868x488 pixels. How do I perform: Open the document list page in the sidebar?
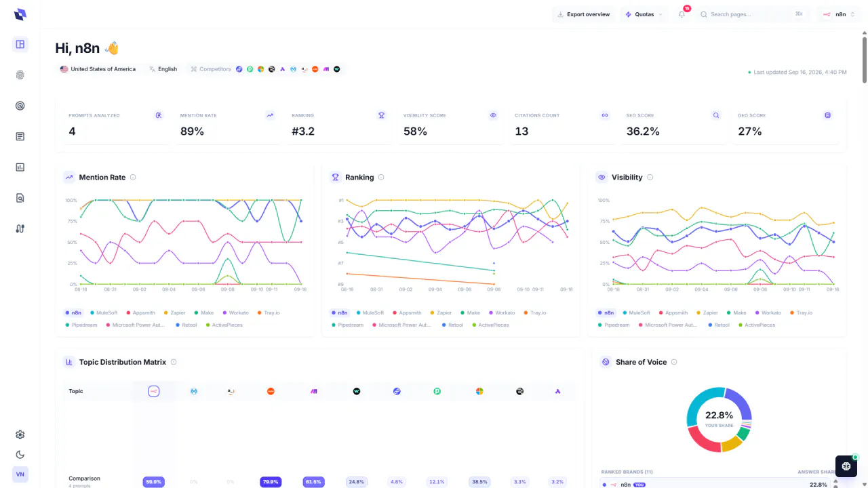coord(20,136)
